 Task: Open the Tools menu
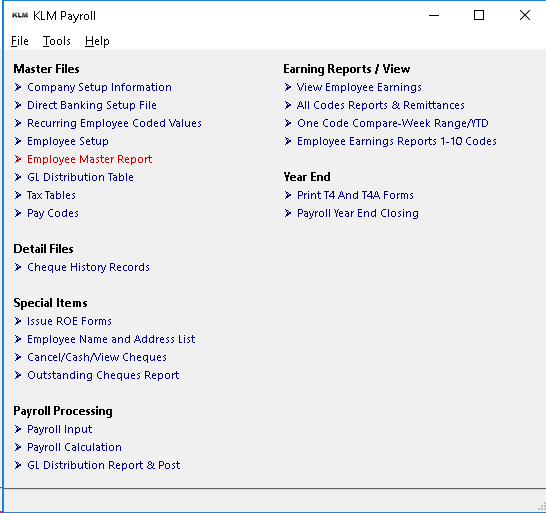(57, 41)
